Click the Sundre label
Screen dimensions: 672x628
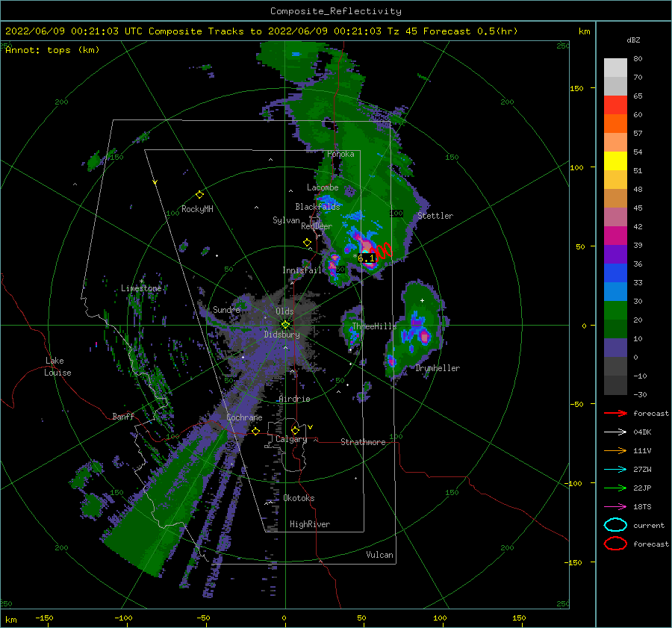[x=226, y=309]
